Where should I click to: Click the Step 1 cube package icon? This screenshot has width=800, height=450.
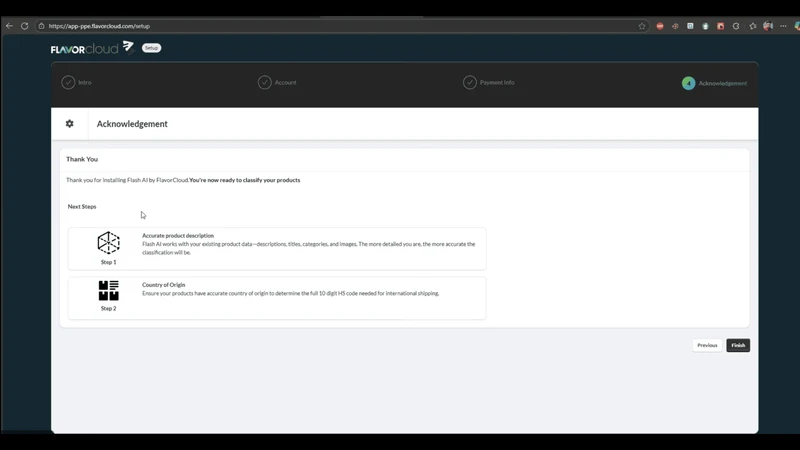(x=109, y=243)
